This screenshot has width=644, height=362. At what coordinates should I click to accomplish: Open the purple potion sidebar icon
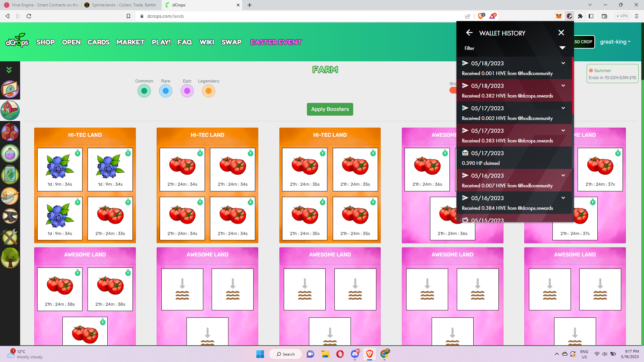pos(10,153)
